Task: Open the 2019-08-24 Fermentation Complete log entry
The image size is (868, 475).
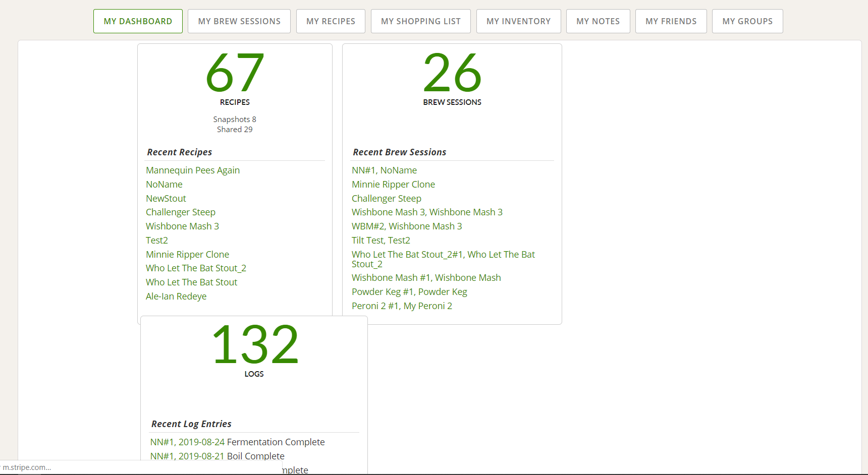Action: (237, 442)
